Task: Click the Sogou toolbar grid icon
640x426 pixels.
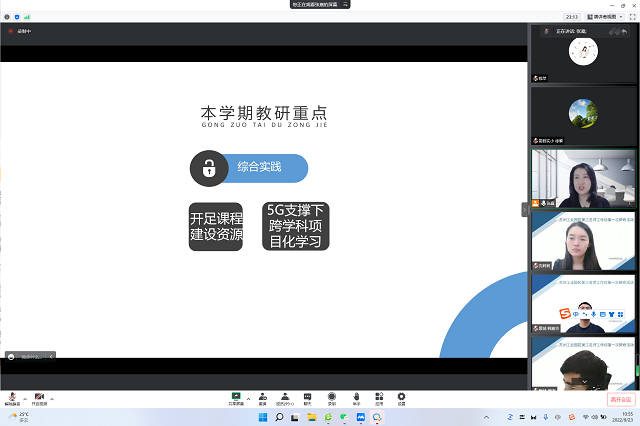Action: coord(620,314)
